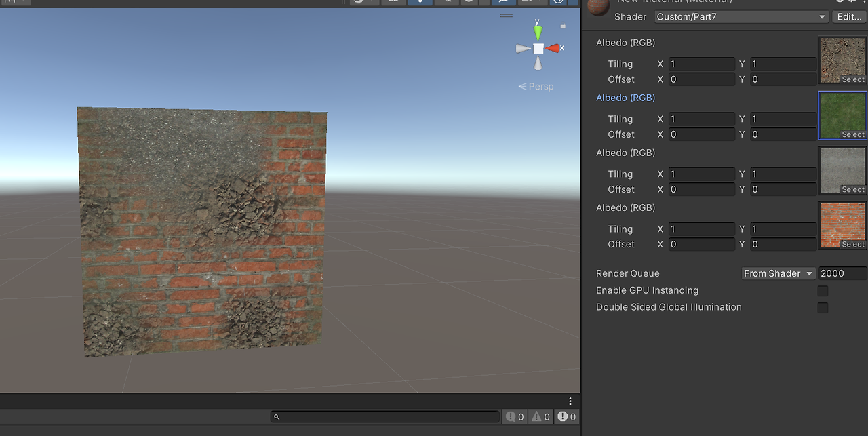
Task: Click the console search field
Action: pos(385,417)
